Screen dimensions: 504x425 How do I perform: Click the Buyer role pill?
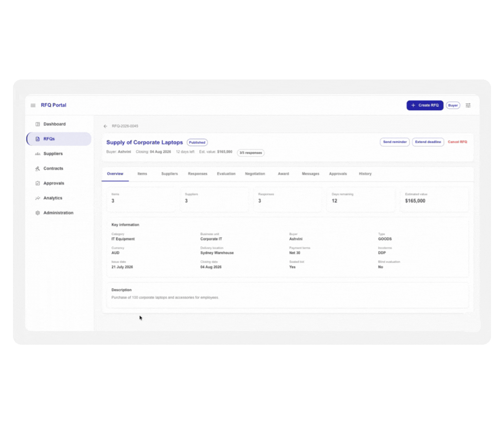(x=453, y=105)
